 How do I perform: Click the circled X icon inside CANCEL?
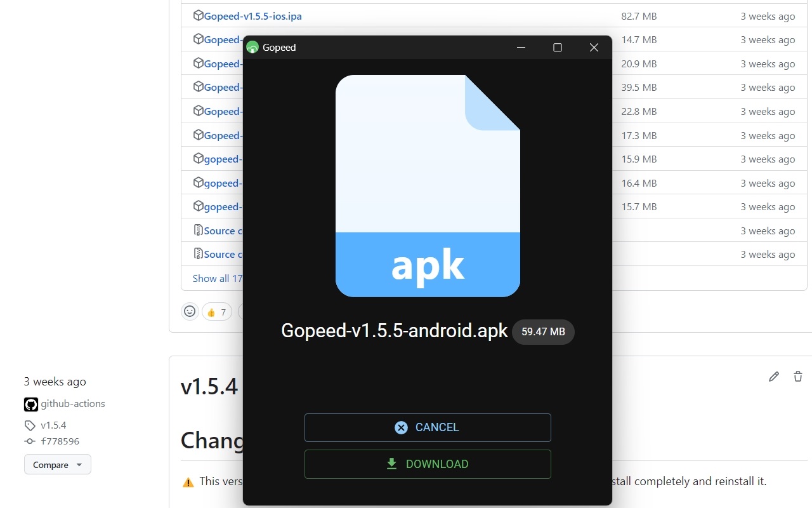click(401, 427)
